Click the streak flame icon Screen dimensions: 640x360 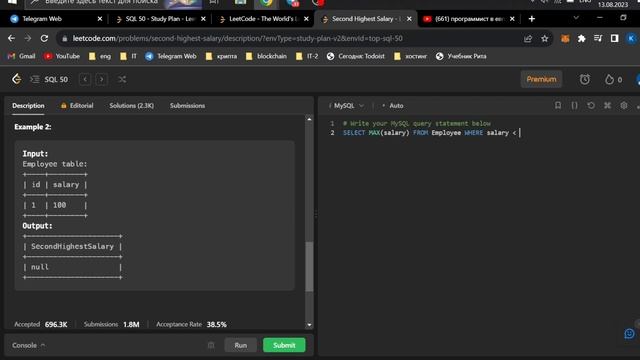point(609,79)
